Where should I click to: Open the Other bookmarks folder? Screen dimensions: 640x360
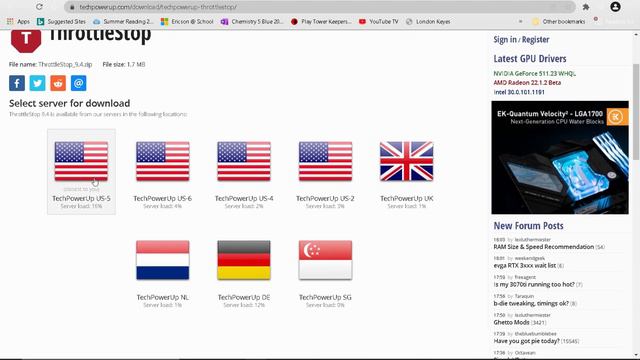point(559,22)
